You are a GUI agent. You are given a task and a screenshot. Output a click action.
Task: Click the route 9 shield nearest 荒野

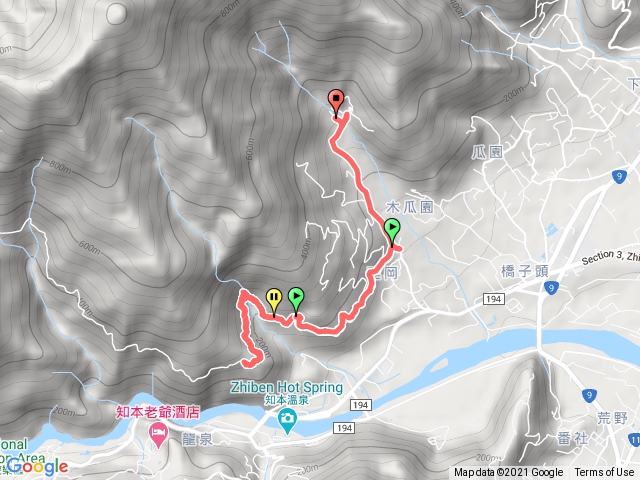589,395
